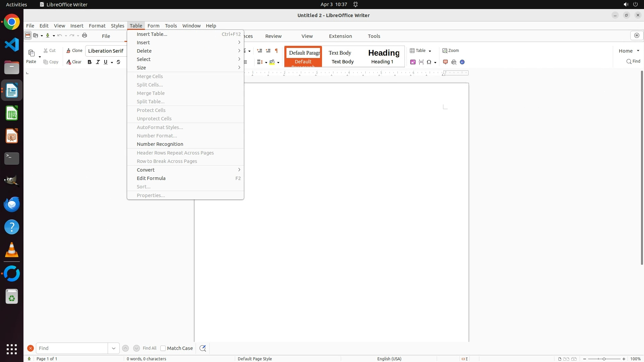Adjust the zoom slider in the status bar
The height and width of the screenshot is (362, 644).
[604, 359]
